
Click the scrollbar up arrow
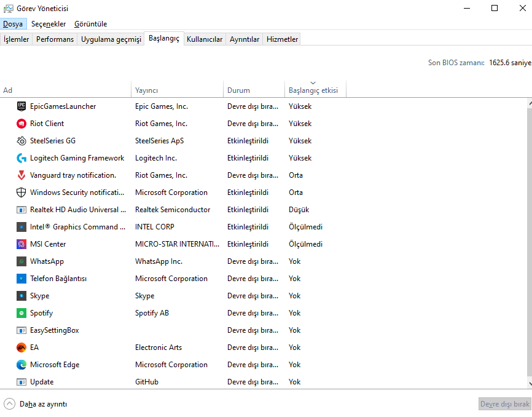530,103
